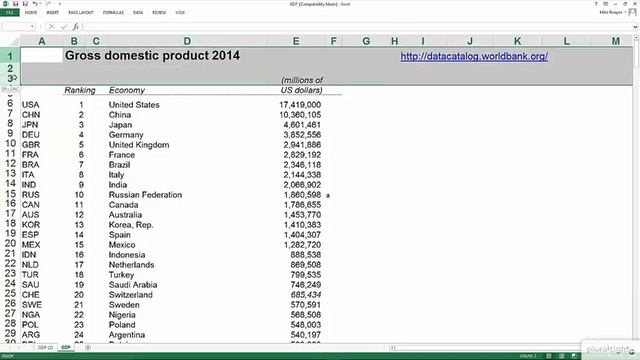
Task: Open Ribbon Display Options icon
Action: (x=606, y=4)
